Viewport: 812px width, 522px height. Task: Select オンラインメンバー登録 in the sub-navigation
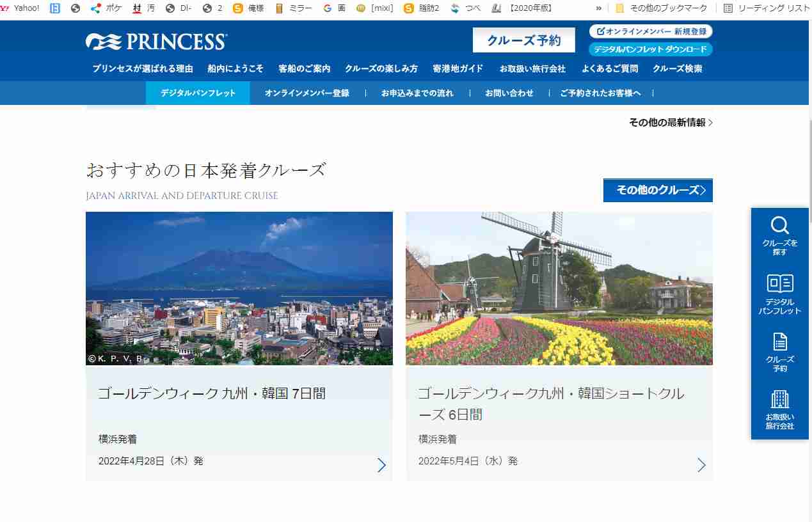(307, 93)
